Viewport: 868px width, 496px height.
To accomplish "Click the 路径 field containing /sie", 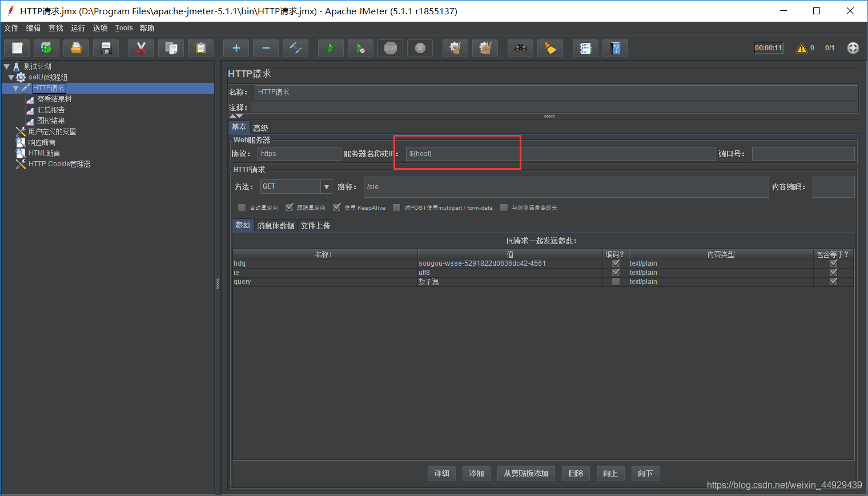I will click(x=566, y=187).
